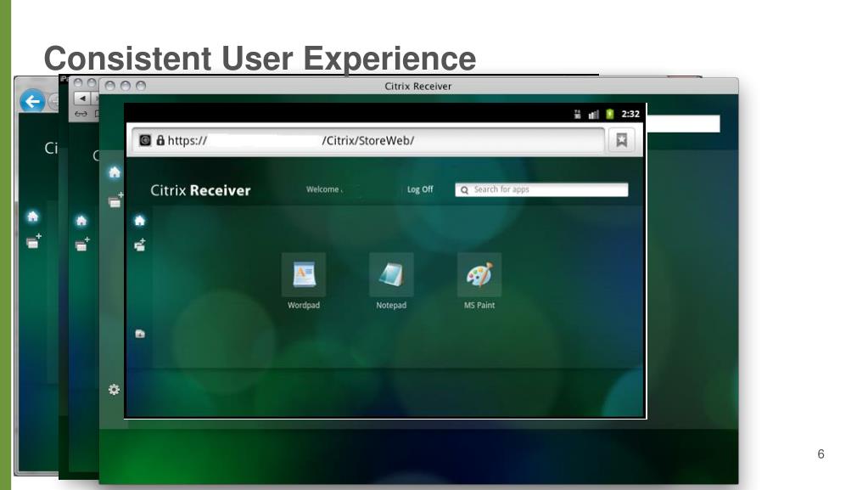This screenshot has width=868, height=490.
Task: Click the Log Off link
Action: pos(420,189)
